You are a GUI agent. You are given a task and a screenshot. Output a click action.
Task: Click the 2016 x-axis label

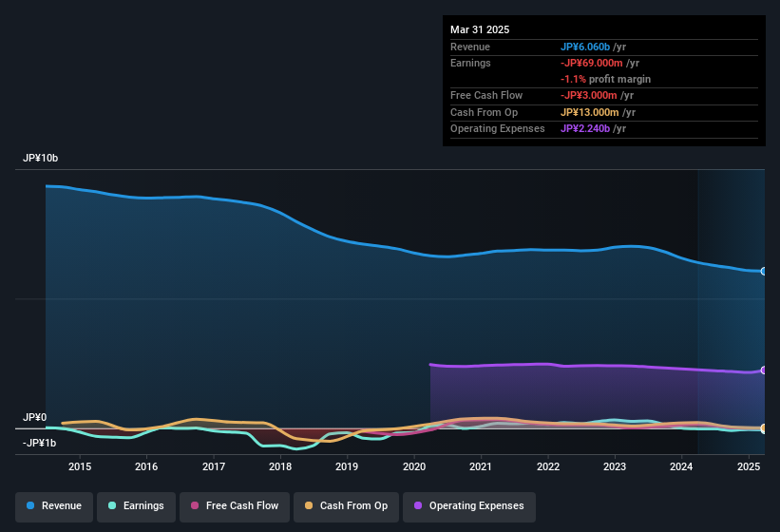click(x=146, y=466)
